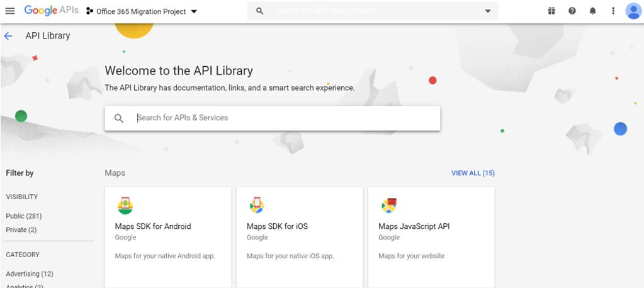The width and height of the screenshot is (644, 288).
Task: Click VIEW ALL (15) for Maps
Action: point(473,173)
